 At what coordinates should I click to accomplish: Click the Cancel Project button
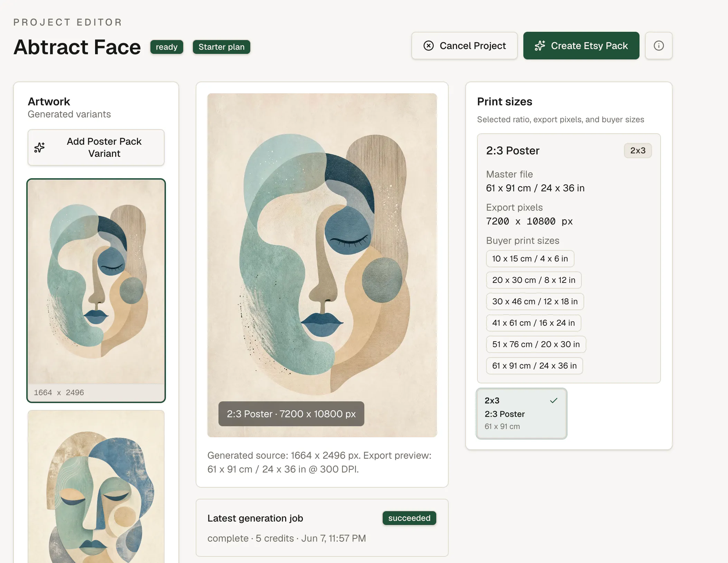click(464, 46)
